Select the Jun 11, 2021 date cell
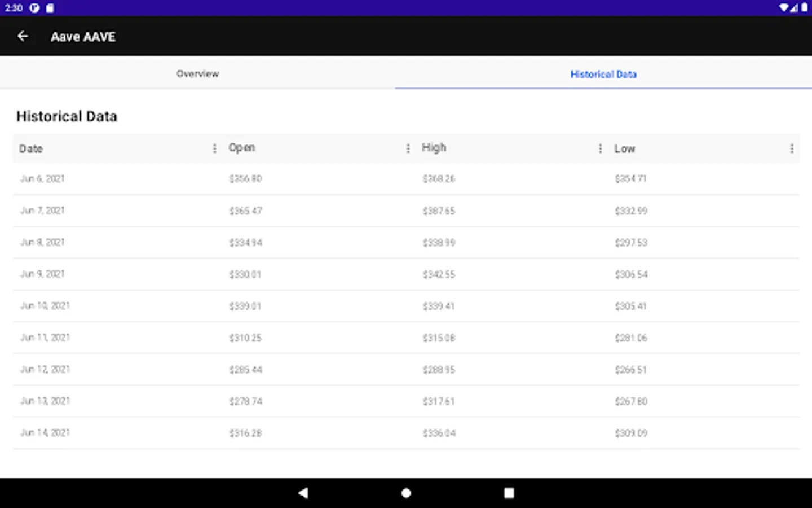The height and width of the screenshot is (508, 812). pos(45,338)
